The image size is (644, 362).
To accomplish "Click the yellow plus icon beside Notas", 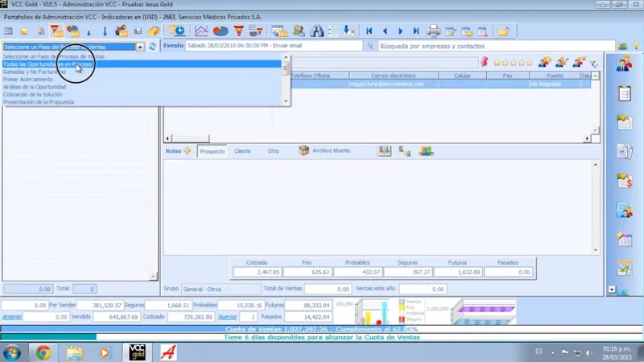I will pyautogui.click(x=188, y=150).
